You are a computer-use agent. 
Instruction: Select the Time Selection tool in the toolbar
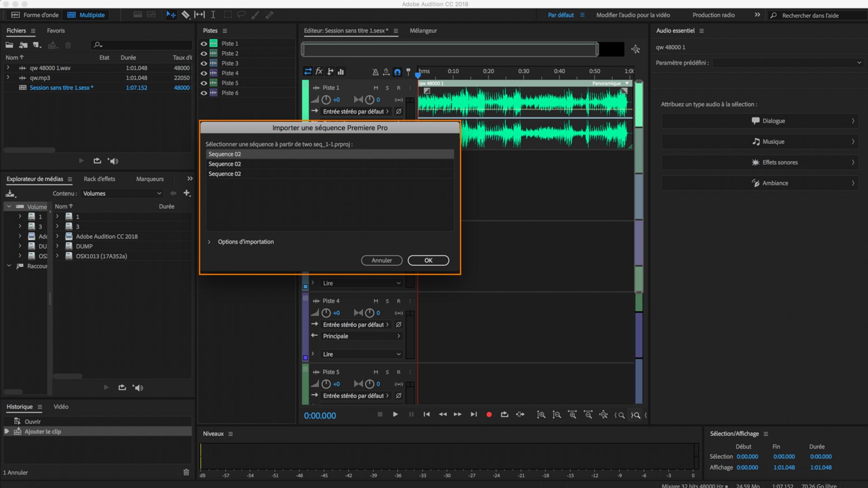tap(213, 14)
